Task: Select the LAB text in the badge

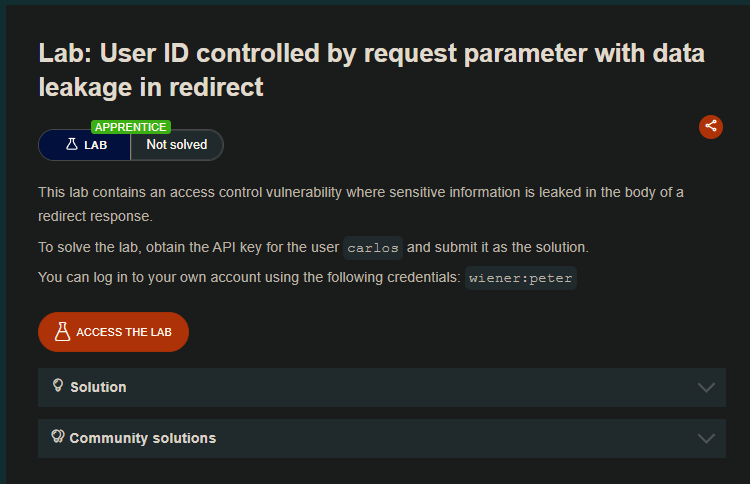Action: coord(95,145)
